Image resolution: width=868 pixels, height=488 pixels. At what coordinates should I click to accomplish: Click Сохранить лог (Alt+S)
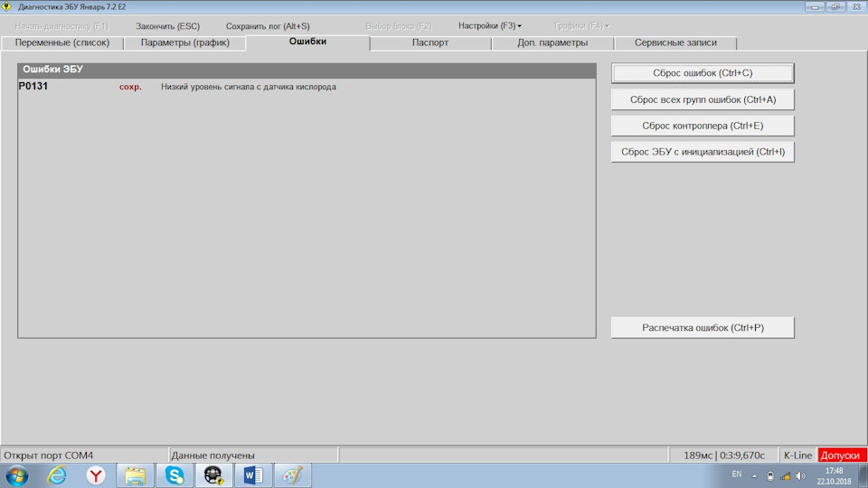[x=268, y=26]
